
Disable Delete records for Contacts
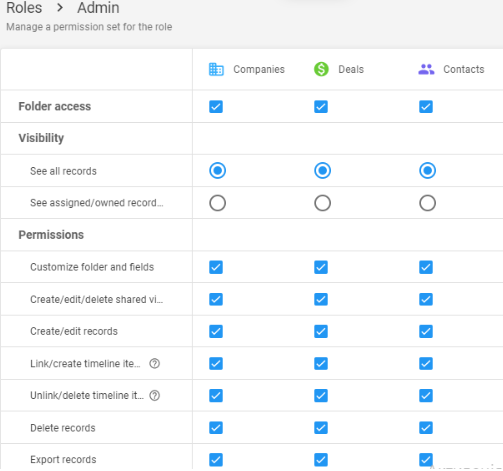pos(426,428)
